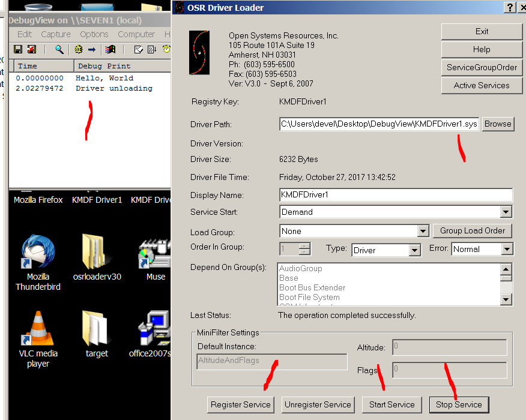Click the Register Service button
The image size is (526, 420).
point(240,404)
